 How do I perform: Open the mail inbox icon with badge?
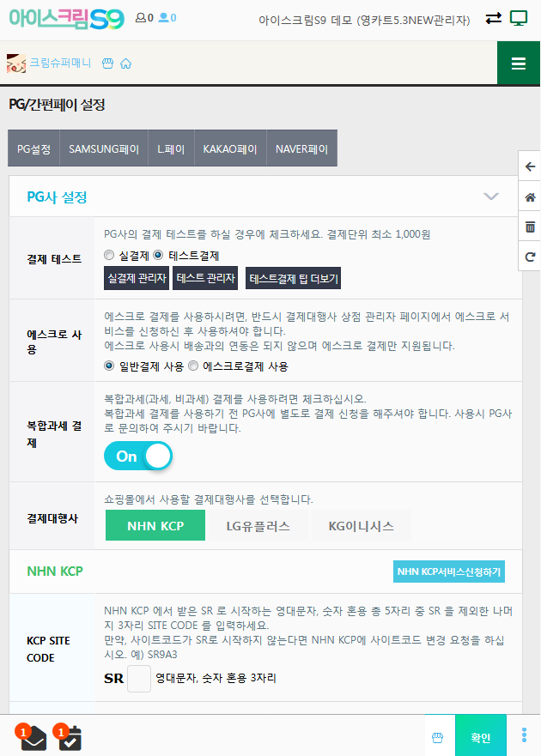(32, 738)
